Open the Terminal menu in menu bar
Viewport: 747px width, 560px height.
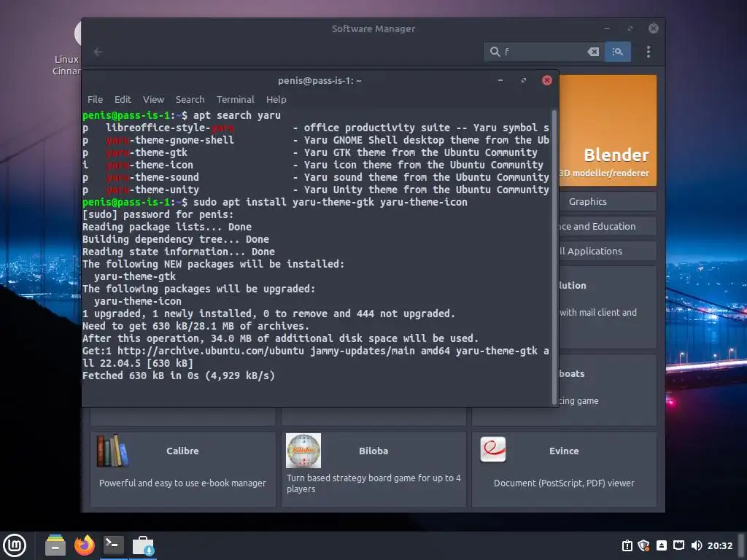(236, 99)
